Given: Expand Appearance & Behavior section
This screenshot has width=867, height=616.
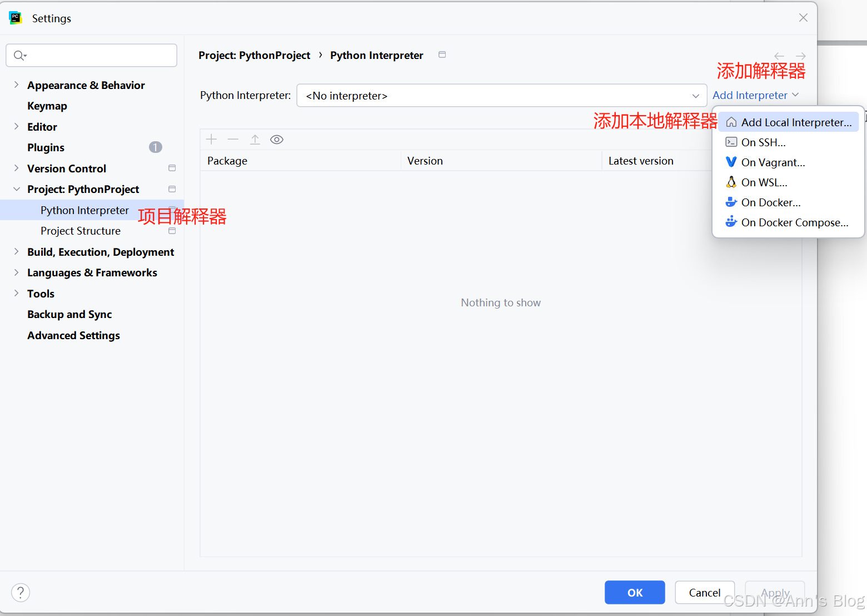Looking at the screenshot, I should (x=16, y=85).
